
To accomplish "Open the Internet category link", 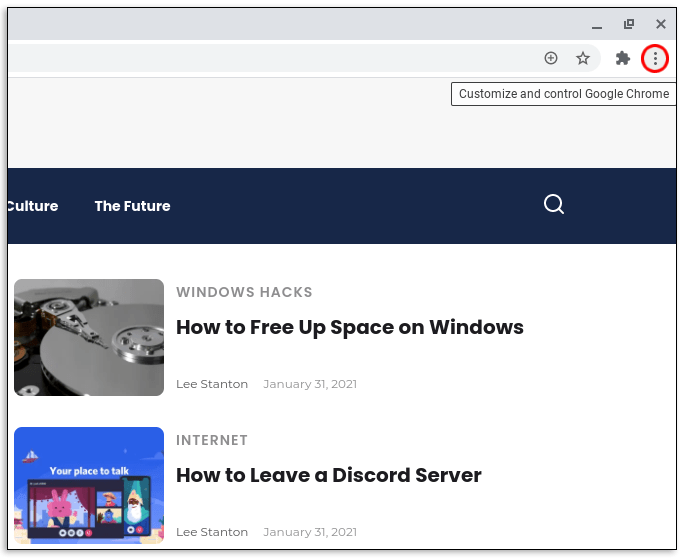I will 212,440.
